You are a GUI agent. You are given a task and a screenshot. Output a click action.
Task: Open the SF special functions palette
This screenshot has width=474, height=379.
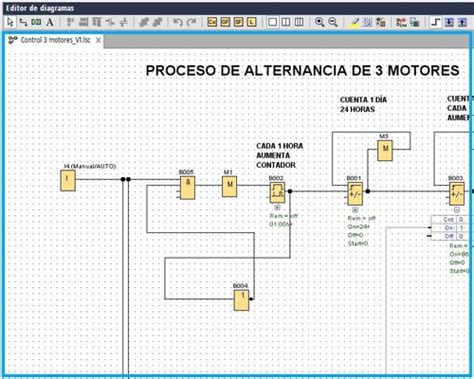(x=238, y=22)
